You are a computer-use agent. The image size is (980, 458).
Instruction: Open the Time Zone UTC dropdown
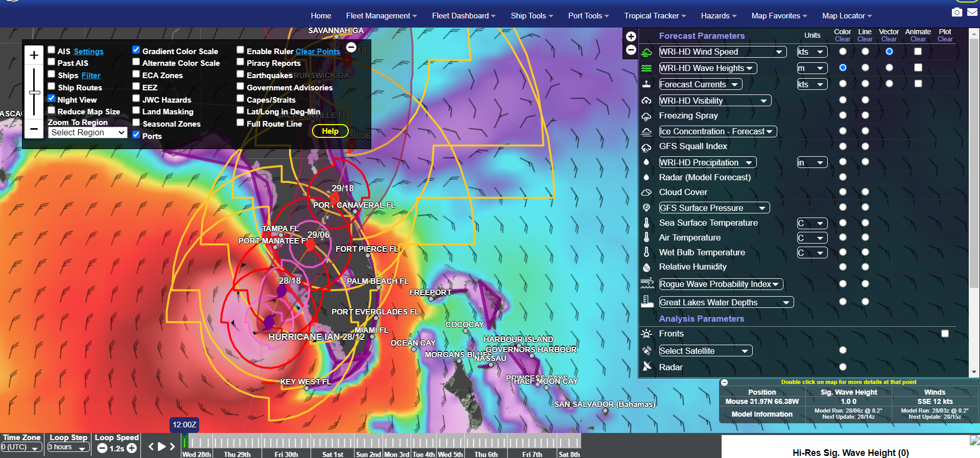21,447
